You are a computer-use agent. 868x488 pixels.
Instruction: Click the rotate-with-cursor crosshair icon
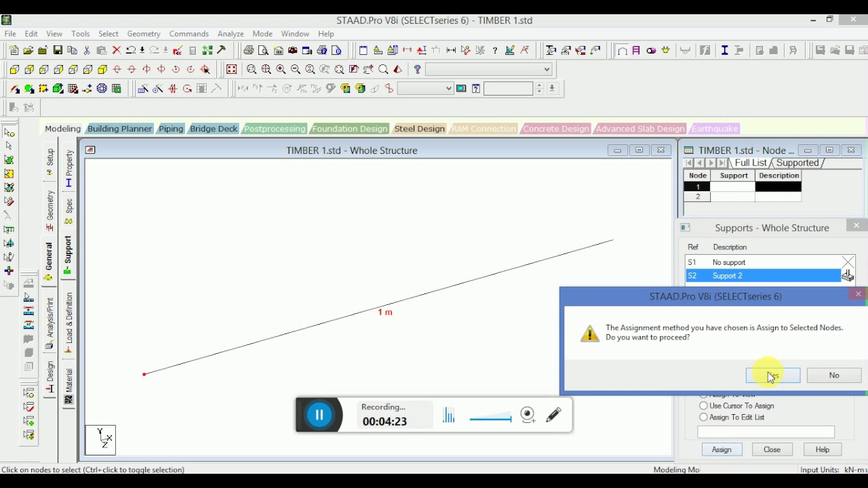(205, 69)
